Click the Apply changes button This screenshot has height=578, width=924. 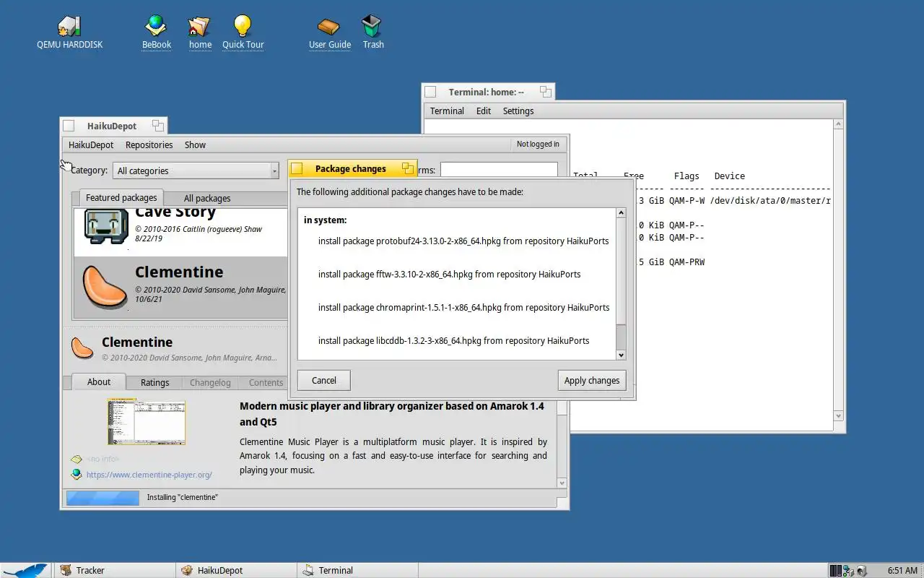click(x=592, y=380)
